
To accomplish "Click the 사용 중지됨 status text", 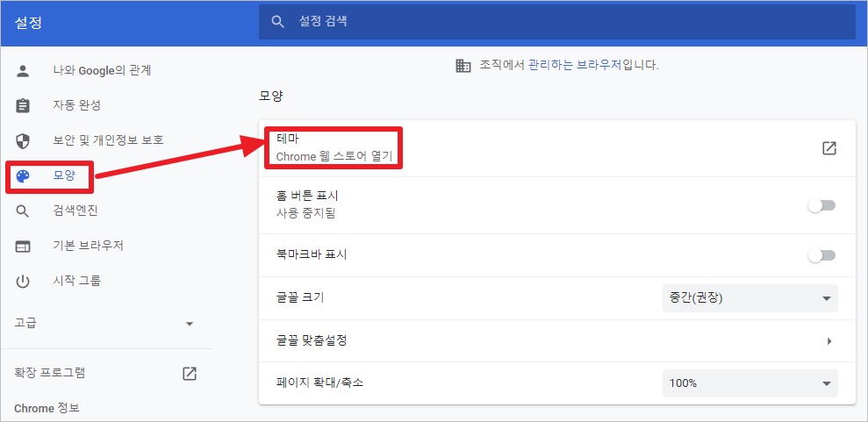I will point(305,212).
